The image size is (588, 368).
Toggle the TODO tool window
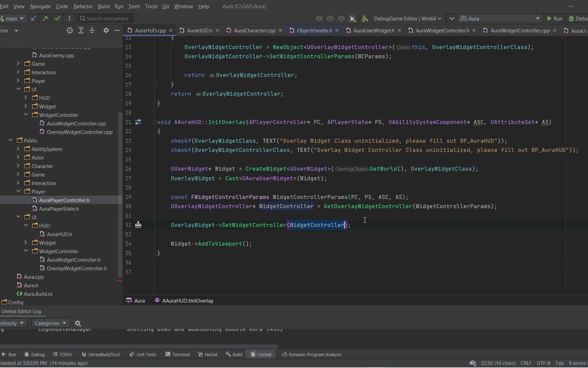pyautogui.click(x=62, y=354)
